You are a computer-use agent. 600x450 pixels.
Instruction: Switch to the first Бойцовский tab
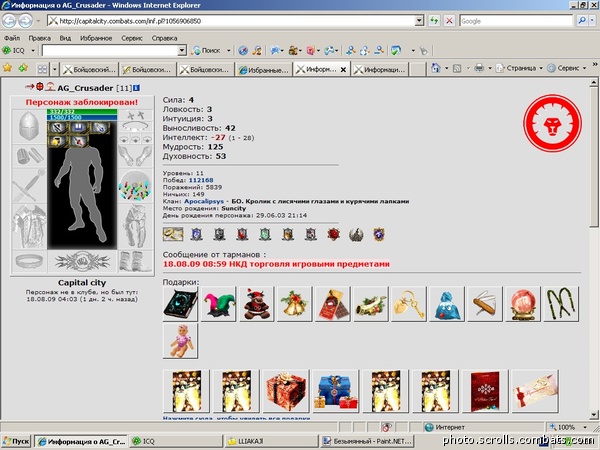point(90,70)
